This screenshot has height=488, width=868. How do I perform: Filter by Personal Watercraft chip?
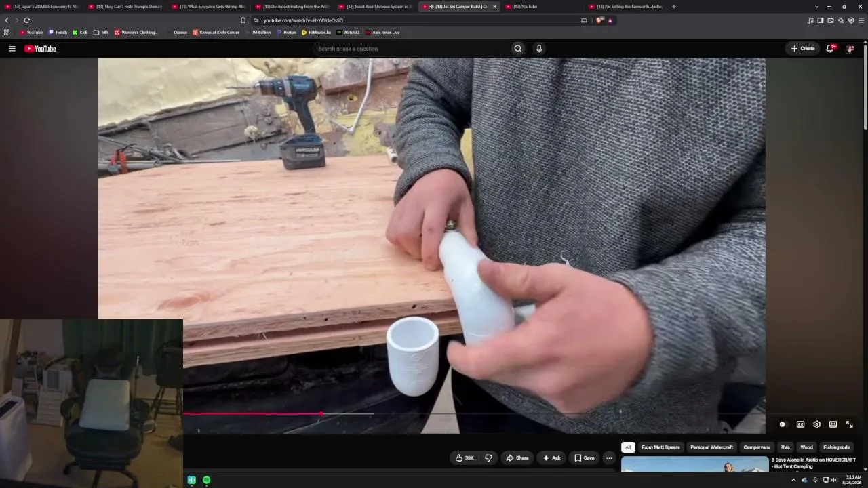[711, 447]
